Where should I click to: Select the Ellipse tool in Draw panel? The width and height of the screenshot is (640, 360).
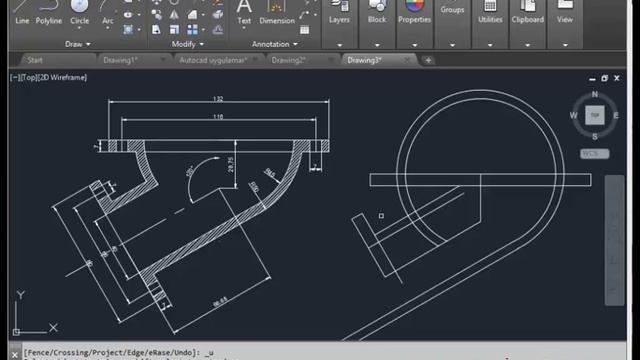coord(128,15)
